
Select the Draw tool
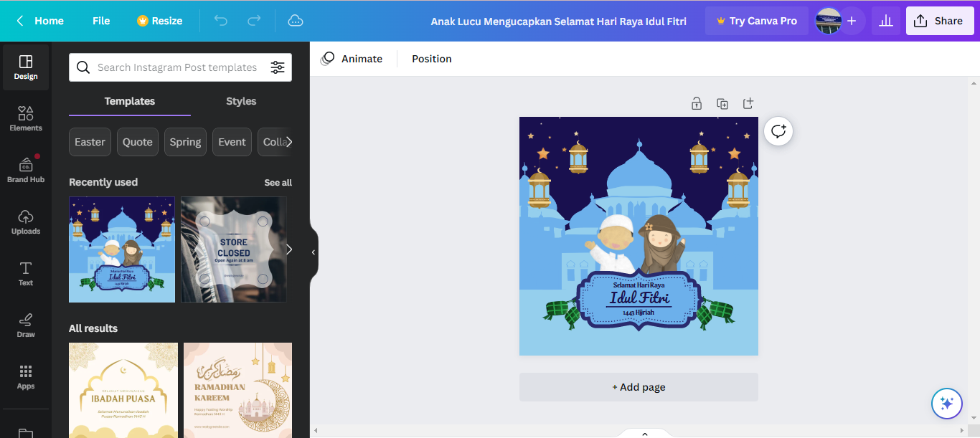click(x=26, y=325)
